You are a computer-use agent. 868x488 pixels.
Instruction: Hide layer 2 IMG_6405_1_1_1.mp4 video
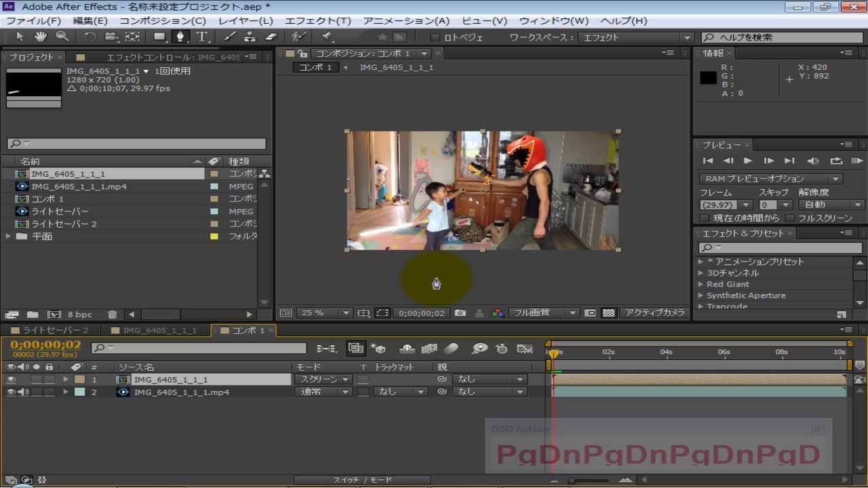[11, 392]
